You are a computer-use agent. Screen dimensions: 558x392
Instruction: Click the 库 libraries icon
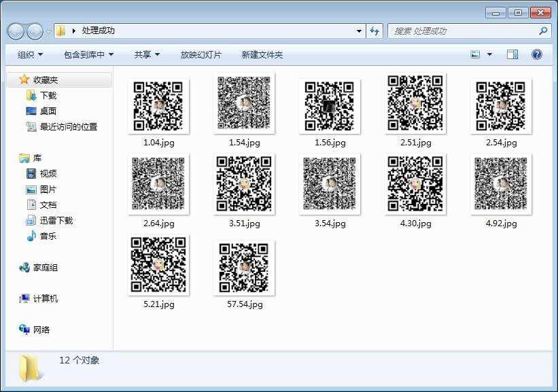tap(24, 158)
